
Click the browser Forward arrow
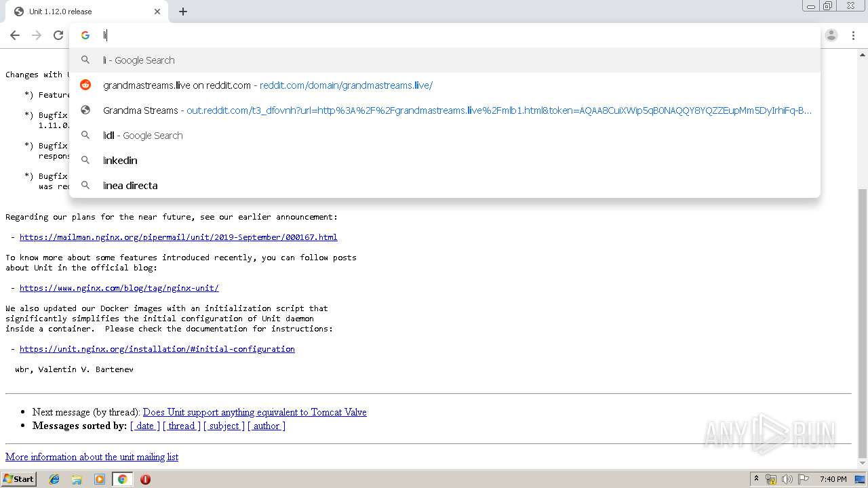(37, 35)
